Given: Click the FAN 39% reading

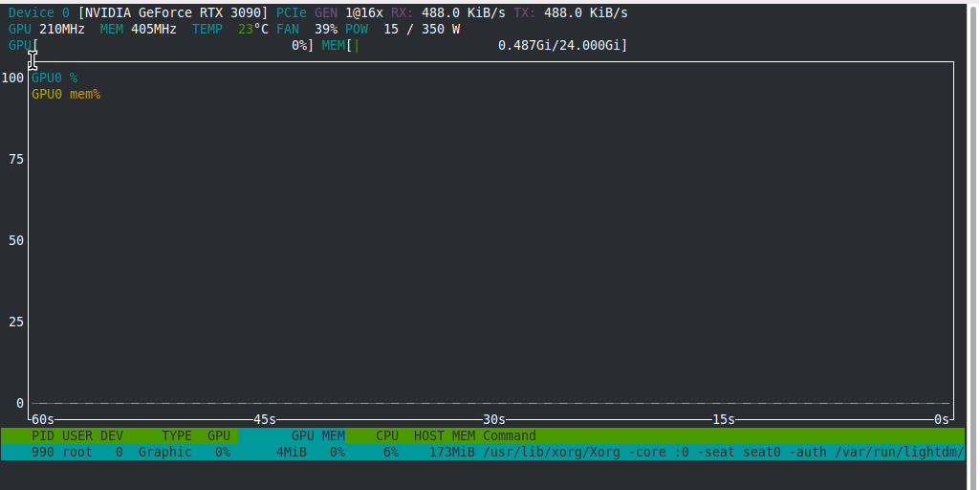Looking at the screenshot, I should click(x=306, y=29).
